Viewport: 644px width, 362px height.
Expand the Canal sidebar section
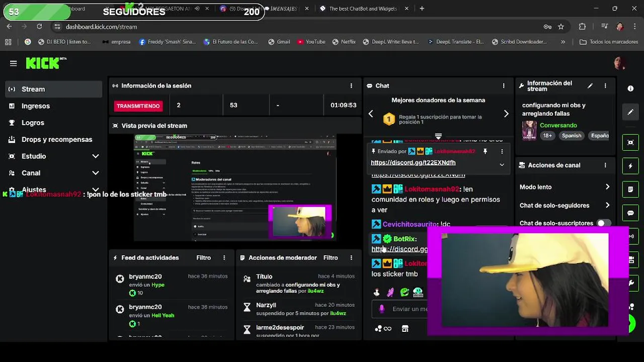click(95, 173)
